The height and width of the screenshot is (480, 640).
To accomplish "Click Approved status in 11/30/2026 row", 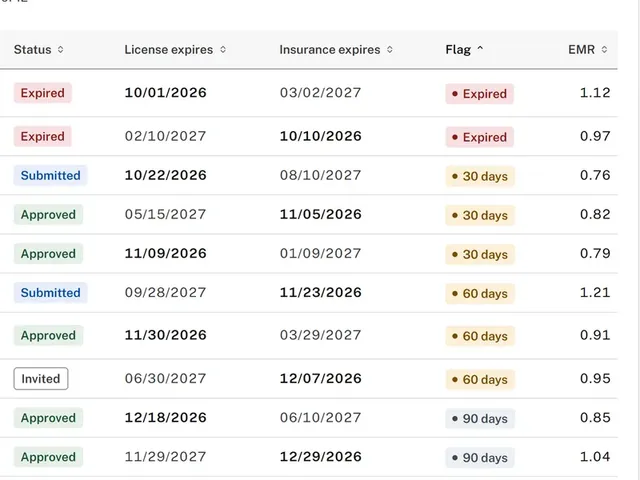I will [x=48, y=336].
